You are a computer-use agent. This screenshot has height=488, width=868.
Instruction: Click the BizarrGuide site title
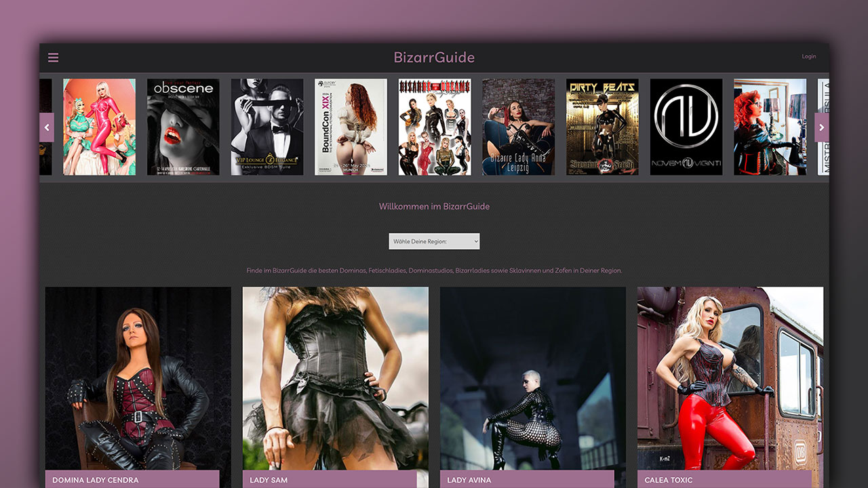[434, 58]
